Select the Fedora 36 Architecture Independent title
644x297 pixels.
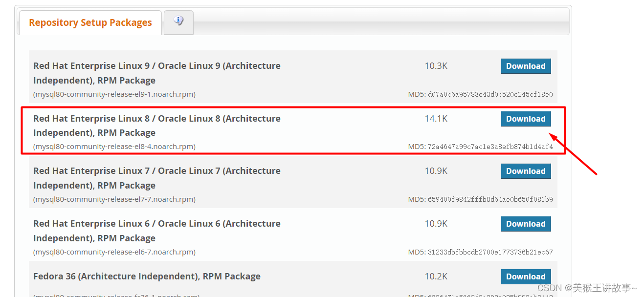pyautogui.click(x=147, y=276)
